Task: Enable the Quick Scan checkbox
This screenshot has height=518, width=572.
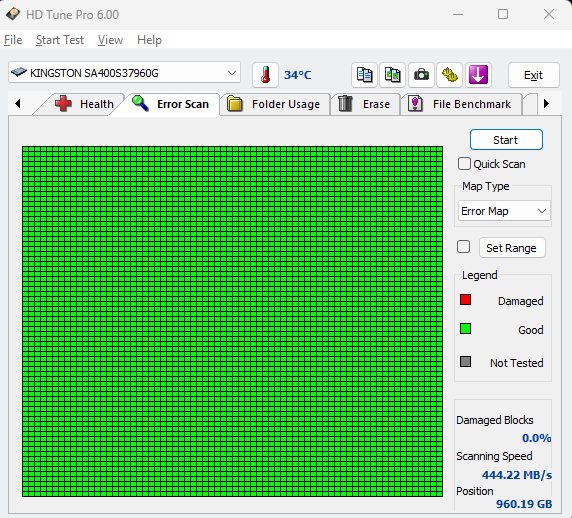Action: pos(464,164)
